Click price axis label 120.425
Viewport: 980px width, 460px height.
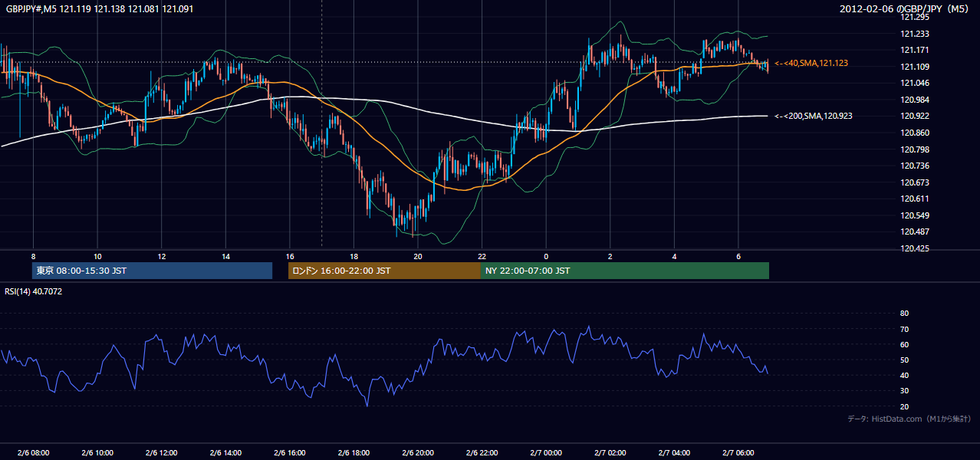(914, 248)
